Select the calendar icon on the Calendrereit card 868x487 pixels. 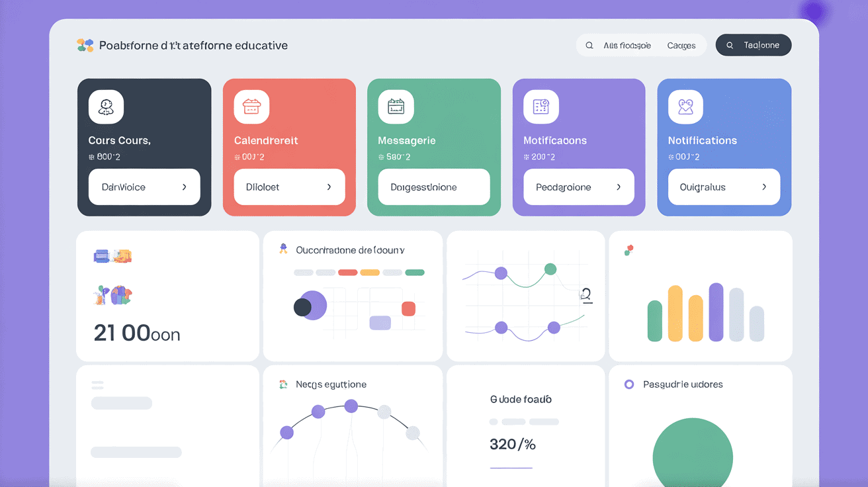pos(251,107)
